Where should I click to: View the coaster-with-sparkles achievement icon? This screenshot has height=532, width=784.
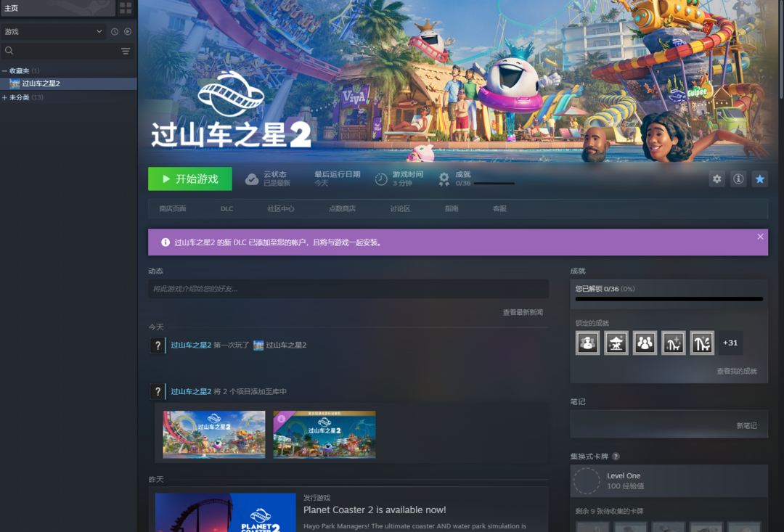pos(674,343)
